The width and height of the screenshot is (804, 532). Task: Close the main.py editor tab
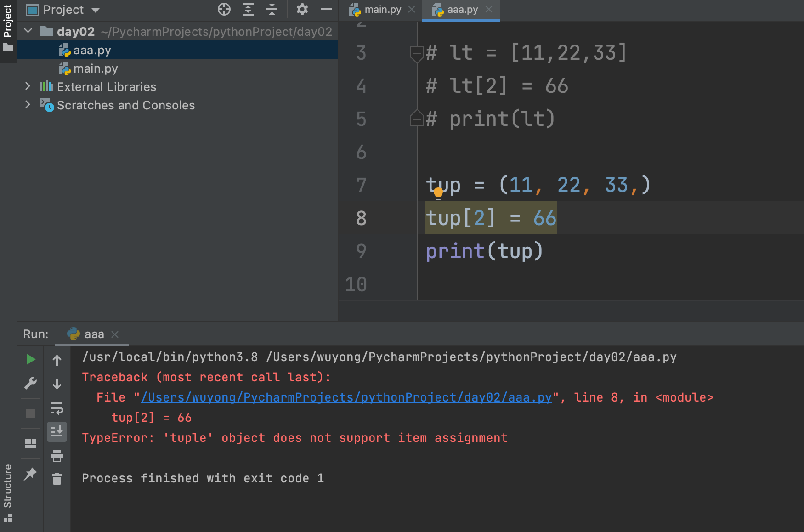click(x=412, y=9)
